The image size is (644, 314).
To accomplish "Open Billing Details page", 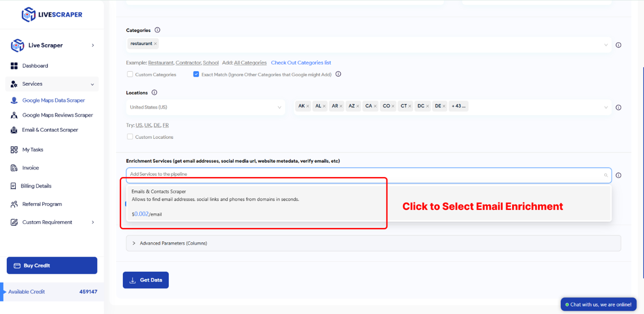I will coord(36,186).
